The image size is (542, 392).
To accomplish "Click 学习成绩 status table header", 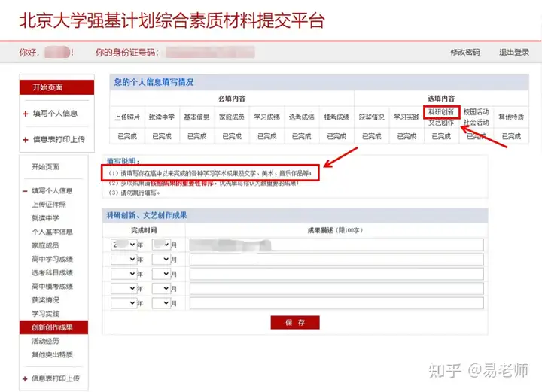I will 266,117.
